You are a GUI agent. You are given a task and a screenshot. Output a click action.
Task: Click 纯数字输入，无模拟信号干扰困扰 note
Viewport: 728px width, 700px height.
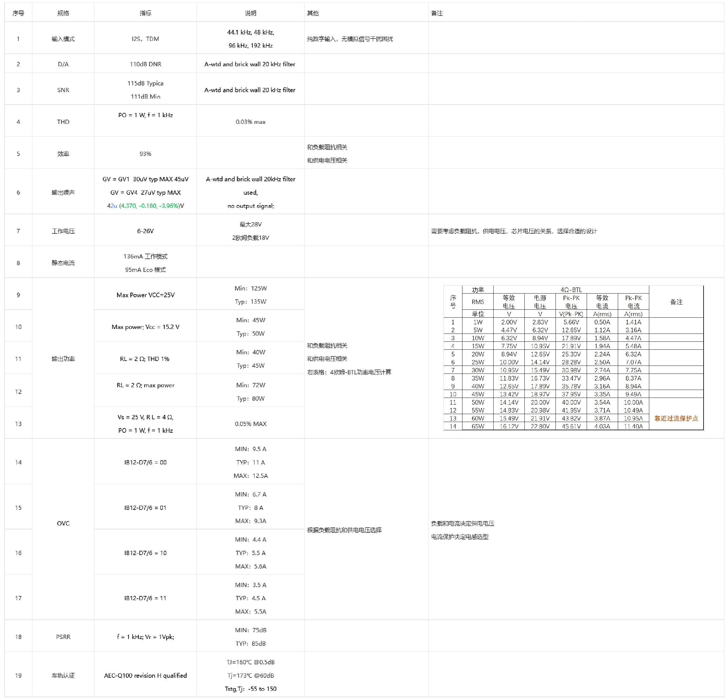coord(350,39)
